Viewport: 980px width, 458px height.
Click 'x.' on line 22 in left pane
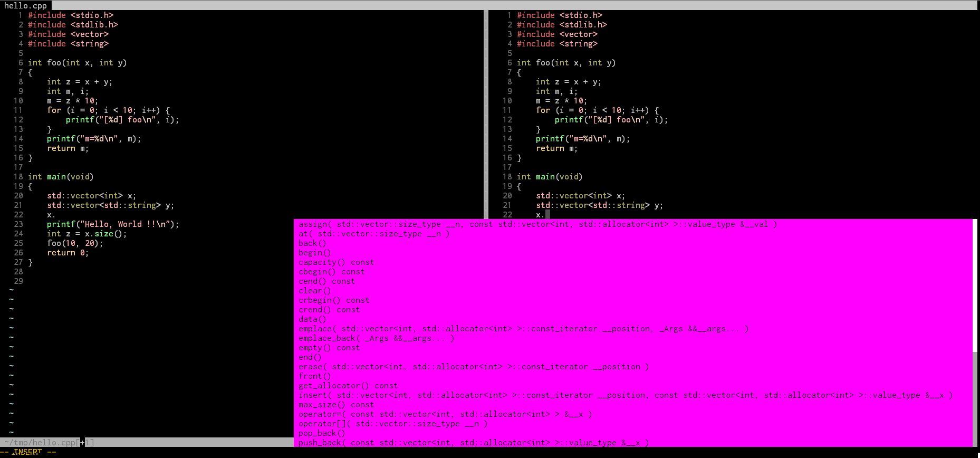[51, 215]
